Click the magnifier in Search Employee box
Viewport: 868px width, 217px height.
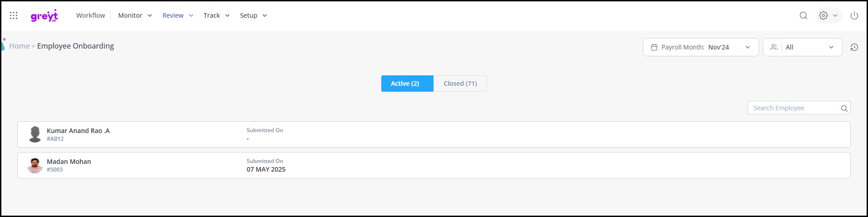click(x=844, y=108)
